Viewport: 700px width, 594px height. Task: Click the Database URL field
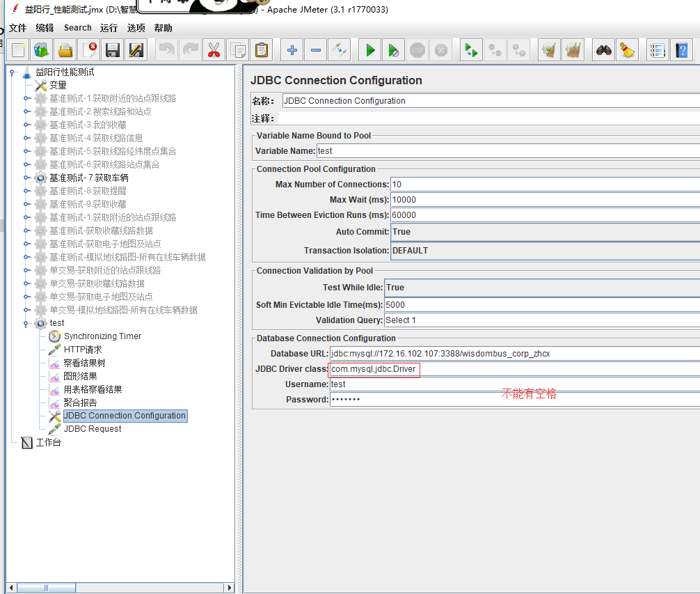coord(515,354)
